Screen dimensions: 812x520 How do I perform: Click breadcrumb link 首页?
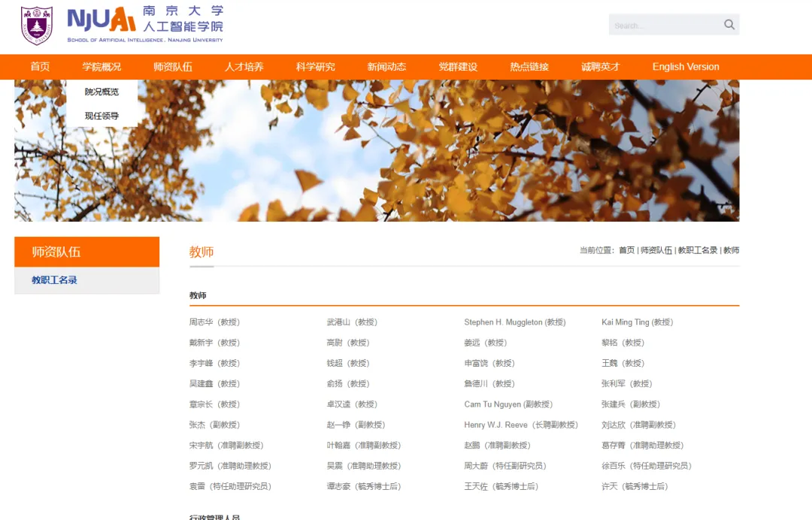click(x=626, y=250)
